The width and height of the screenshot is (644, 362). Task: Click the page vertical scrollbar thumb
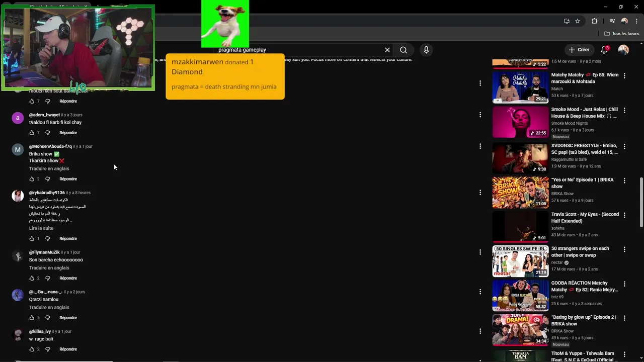point(641,201)
